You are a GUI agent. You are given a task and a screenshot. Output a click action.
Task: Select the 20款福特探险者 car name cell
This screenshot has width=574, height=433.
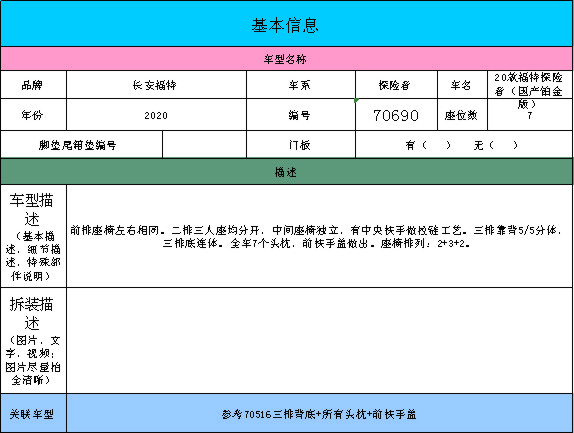(530, 85)
